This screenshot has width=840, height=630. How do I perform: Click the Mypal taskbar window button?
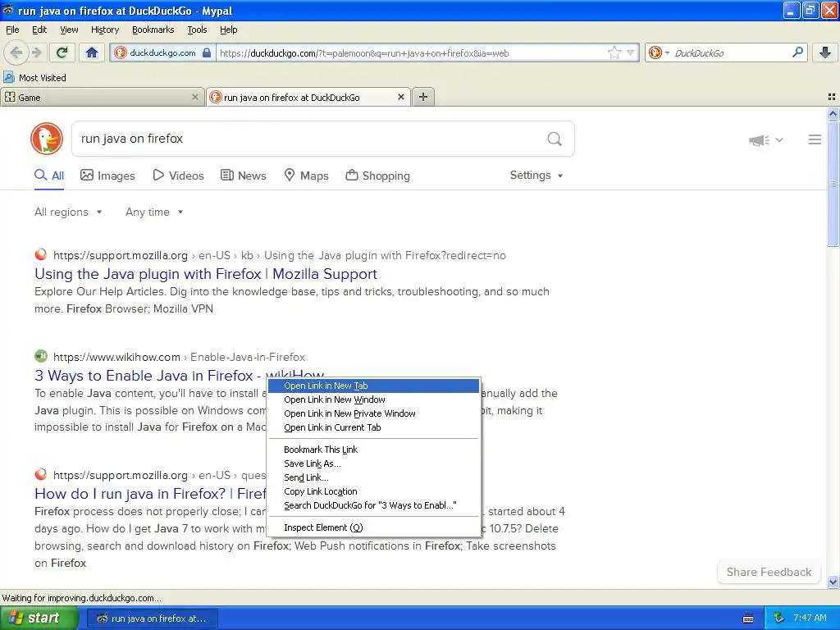[x=152, y=619]
